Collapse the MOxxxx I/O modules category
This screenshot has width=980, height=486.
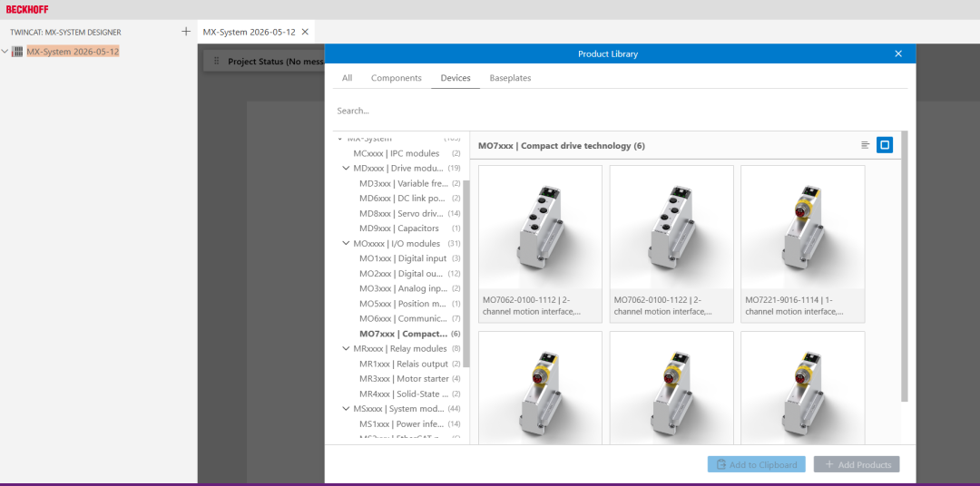tap(347, 243)
